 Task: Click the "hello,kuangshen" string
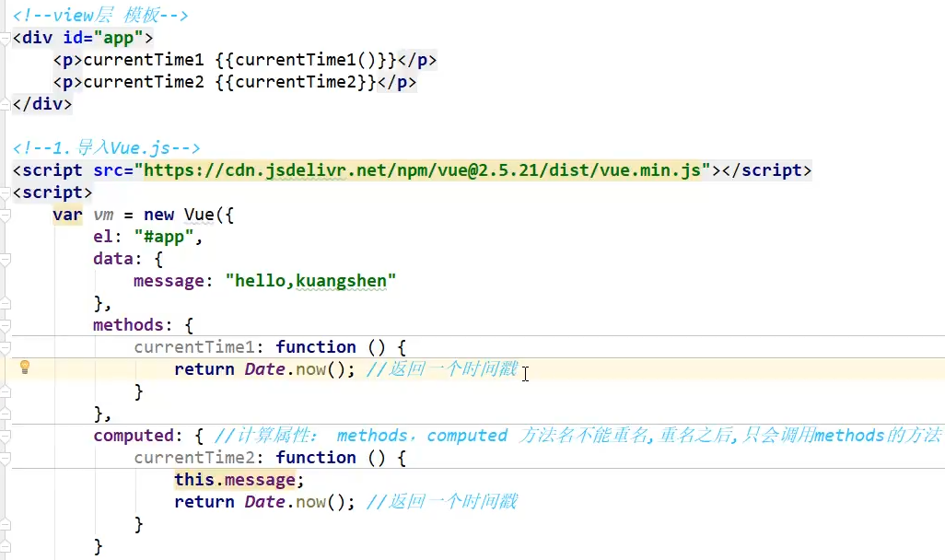coord(310,281)
